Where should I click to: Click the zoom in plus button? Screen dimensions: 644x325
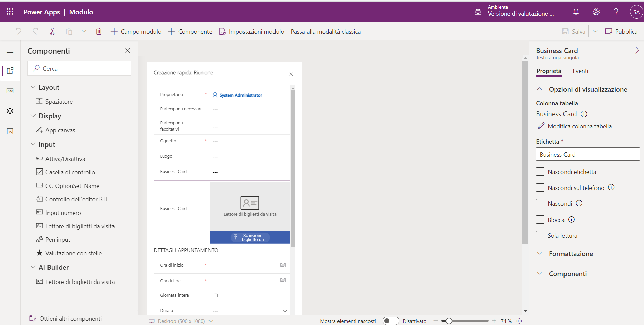click(494, 321)
